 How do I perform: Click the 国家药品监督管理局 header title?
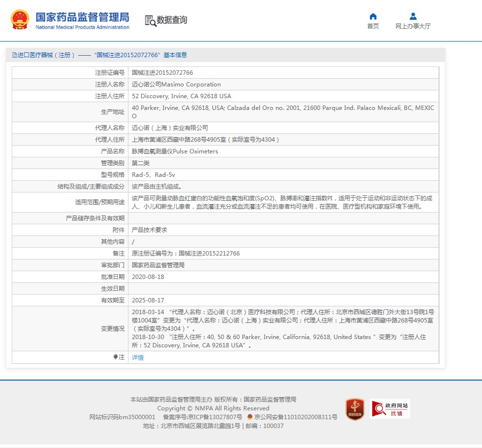click(x=83, y=17)
